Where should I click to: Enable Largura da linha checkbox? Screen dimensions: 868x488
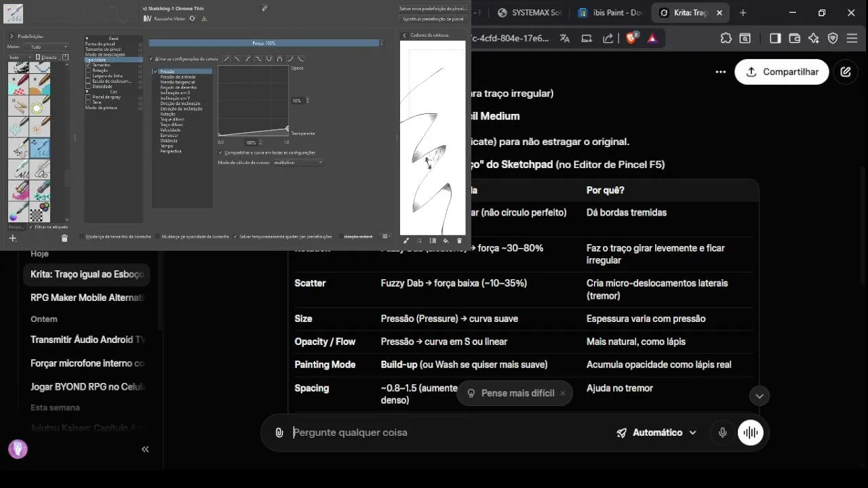88,76
